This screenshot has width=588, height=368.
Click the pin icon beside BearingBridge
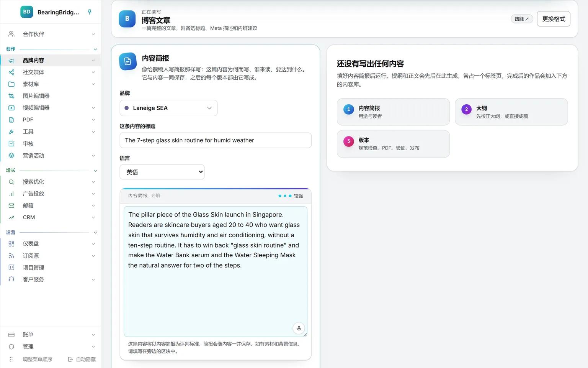(x=90, y=12)
